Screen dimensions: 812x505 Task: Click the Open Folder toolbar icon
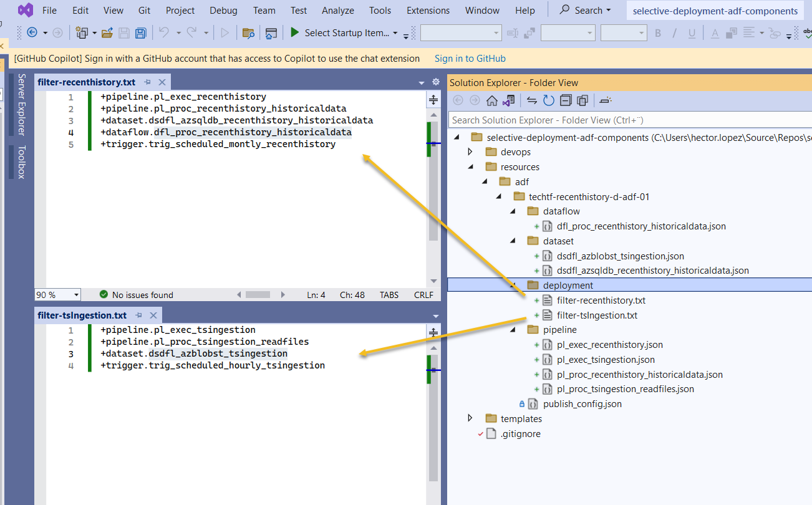248,33
